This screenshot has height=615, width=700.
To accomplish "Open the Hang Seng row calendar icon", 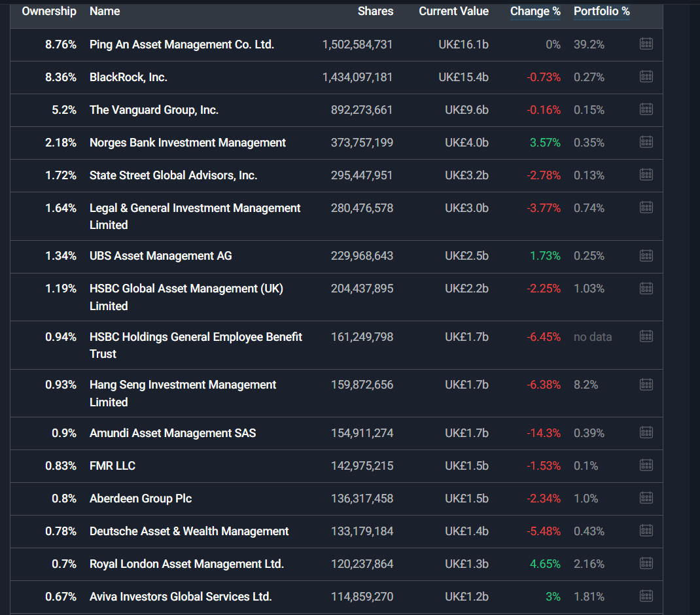I will (646, 385).
